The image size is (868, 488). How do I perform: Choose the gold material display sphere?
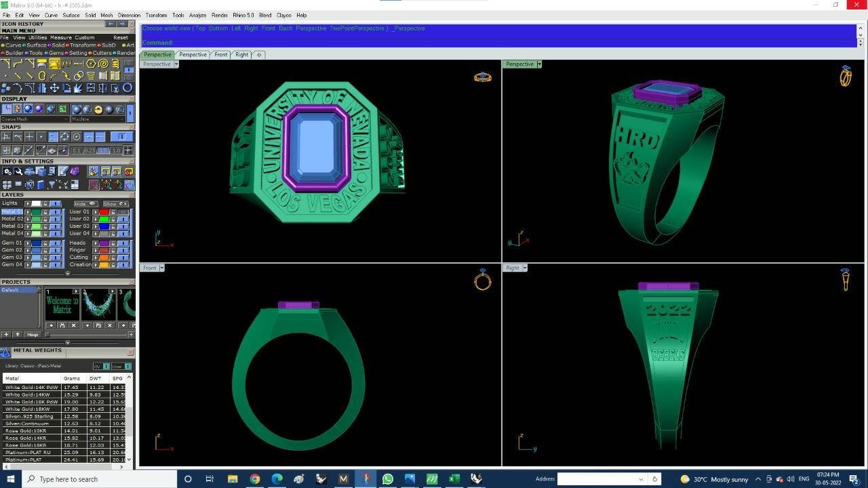(98, 110)
